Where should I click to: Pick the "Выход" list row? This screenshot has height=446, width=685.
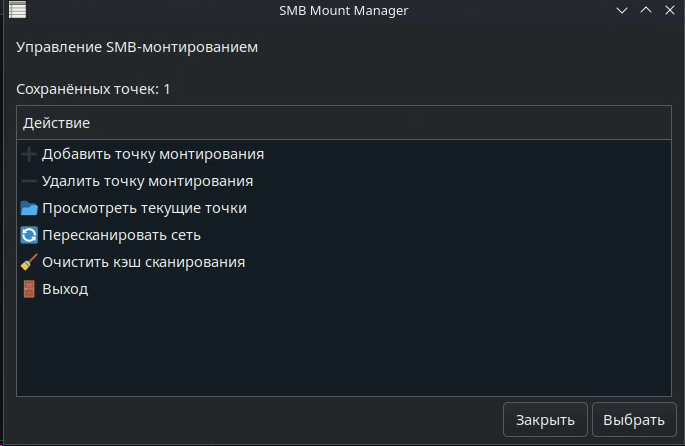click(344, 289)
